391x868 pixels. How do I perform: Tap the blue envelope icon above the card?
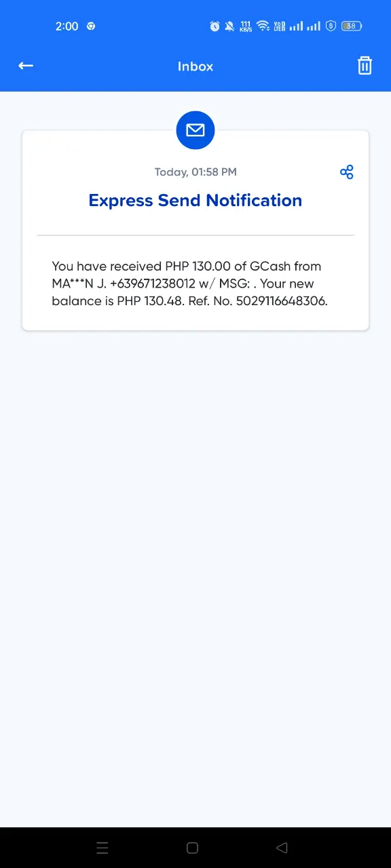(195, 130)
